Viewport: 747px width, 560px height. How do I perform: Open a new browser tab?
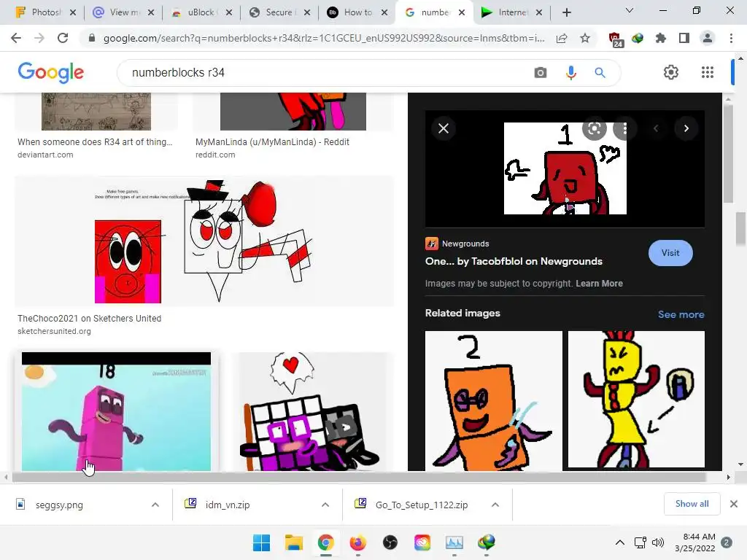point(566,12)
